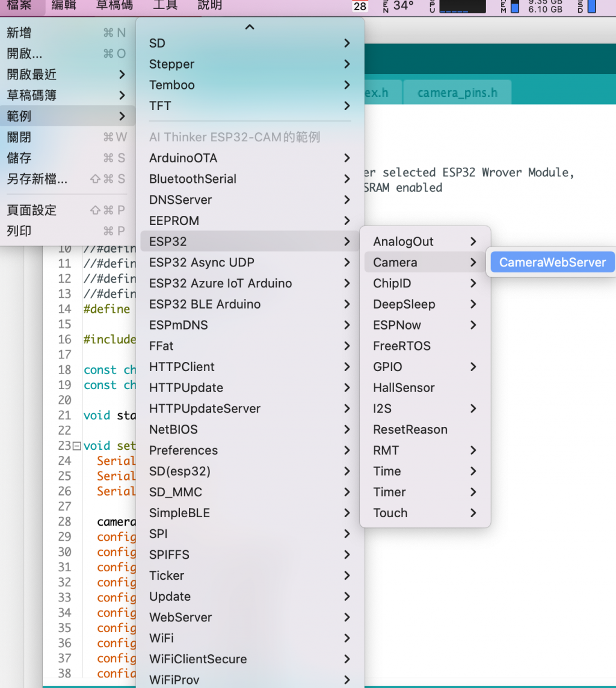Select the 範例 menu entry

click(67, 116)
